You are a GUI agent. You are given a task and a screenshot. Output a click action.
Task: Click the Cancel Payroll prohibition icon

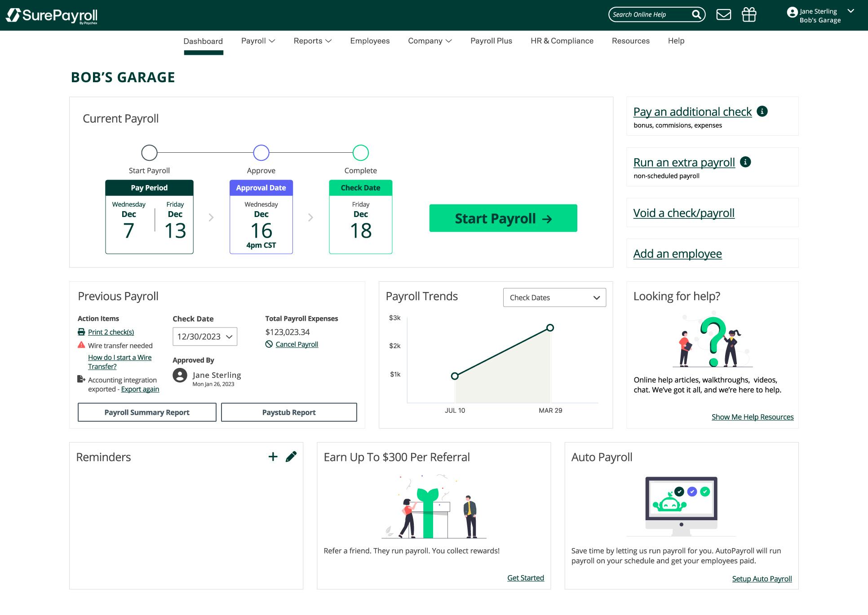coord(270,344)
